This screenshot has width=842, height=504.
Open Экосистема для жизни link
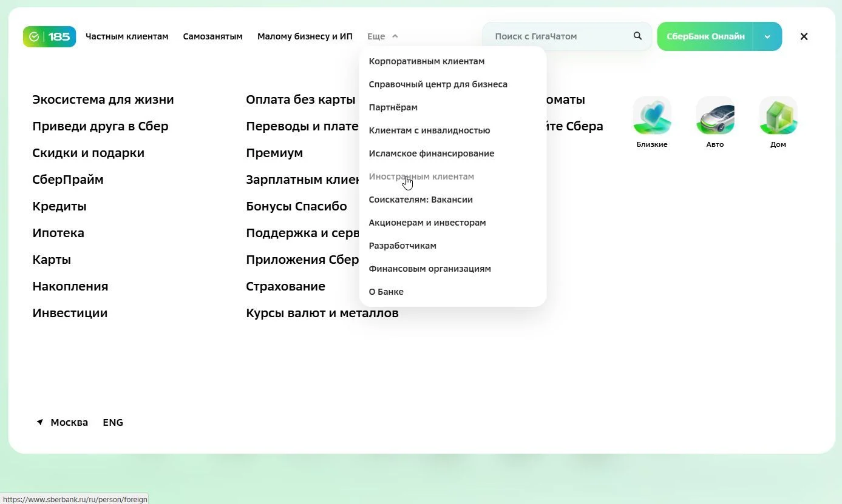point(103,99)
